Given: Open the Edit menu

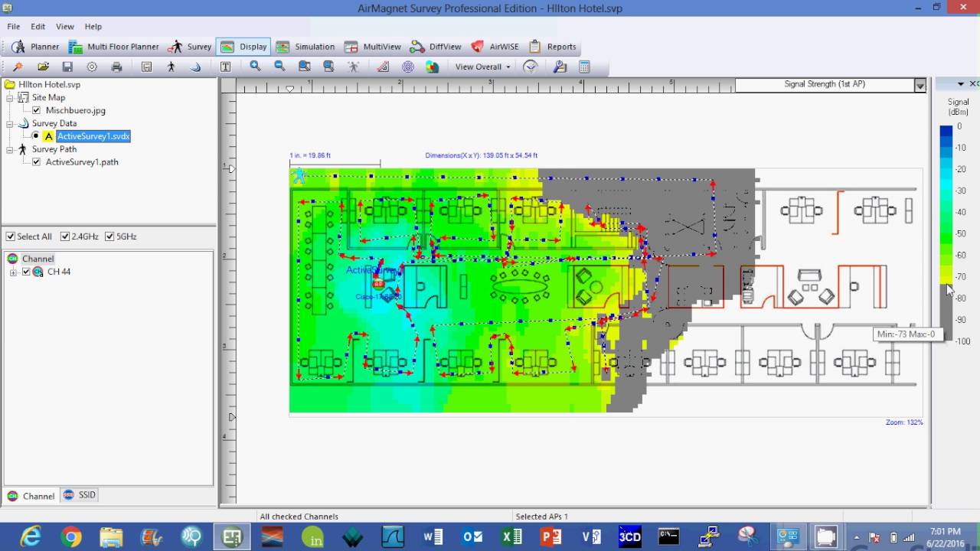Looking at the screenshot, I should tap(38, 27).
